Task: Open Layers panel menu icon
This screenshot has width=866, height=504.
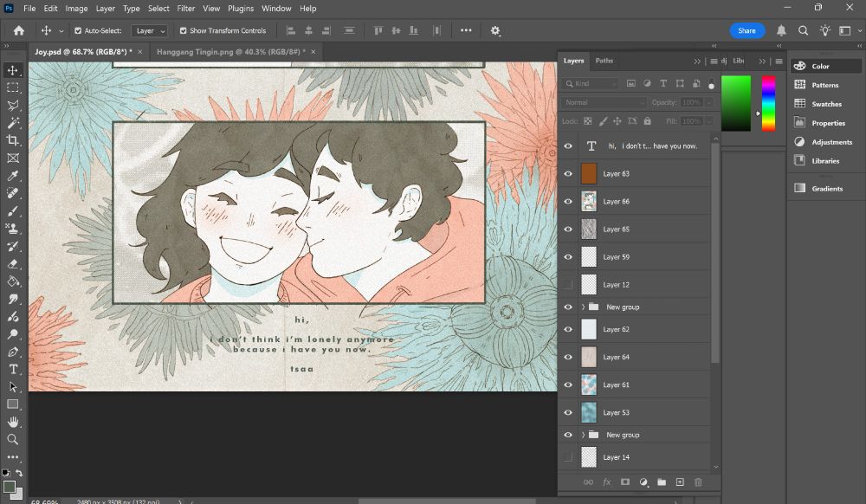Action: click(x=714, y=61)
